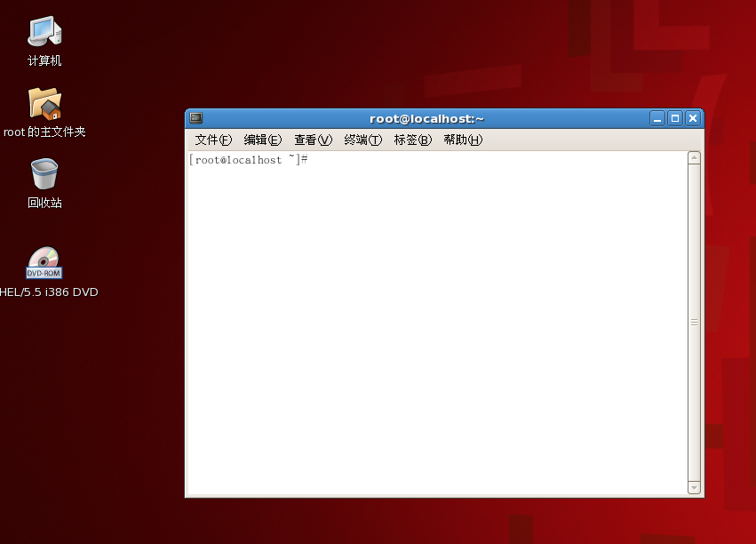This screenshot has height=544, width=756.
Task: Click the scrollbar down arrow
Action: [x=693, y=487]
